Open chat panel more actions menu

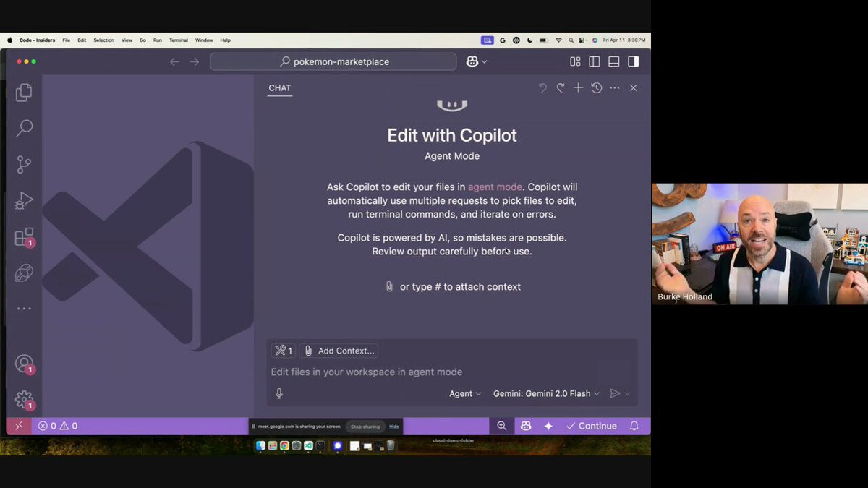tap(614, 87)
